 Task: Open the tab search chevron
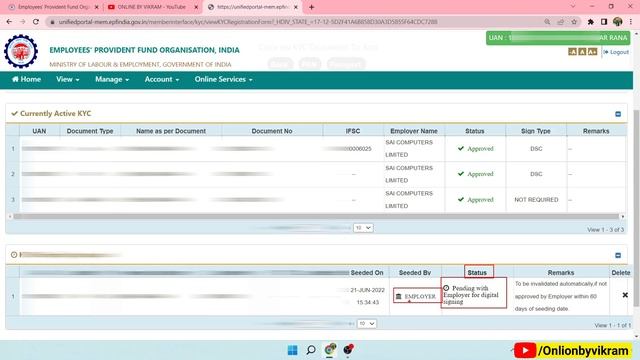pos(573,7)
